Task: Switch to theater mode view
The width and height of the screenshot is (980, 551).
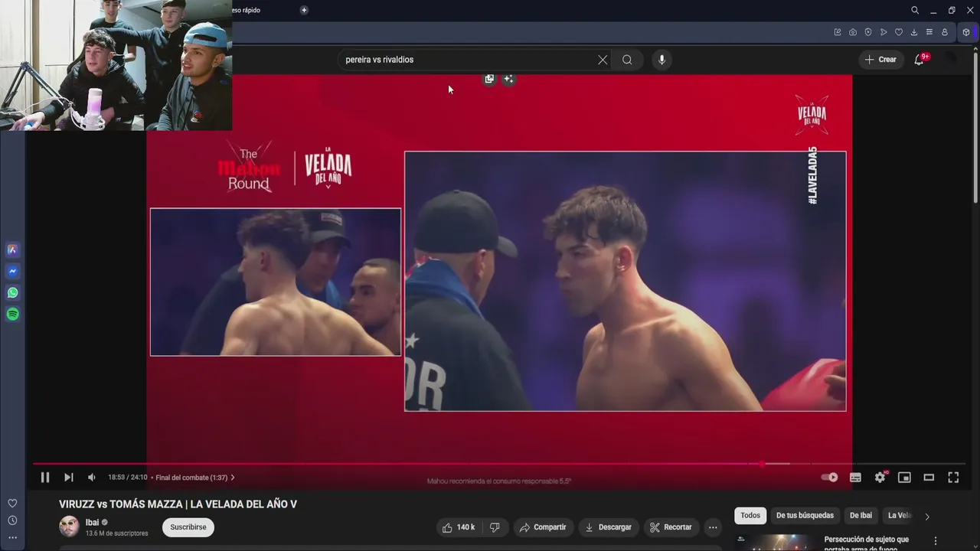Action: tap(929, 478)
